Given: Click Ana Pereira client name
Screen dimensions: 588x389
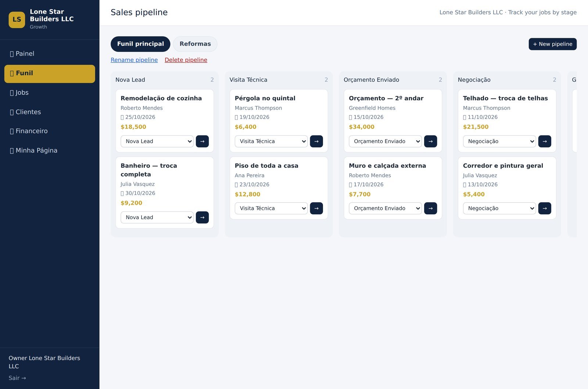Looking at the screenshot, I should 250,175.
